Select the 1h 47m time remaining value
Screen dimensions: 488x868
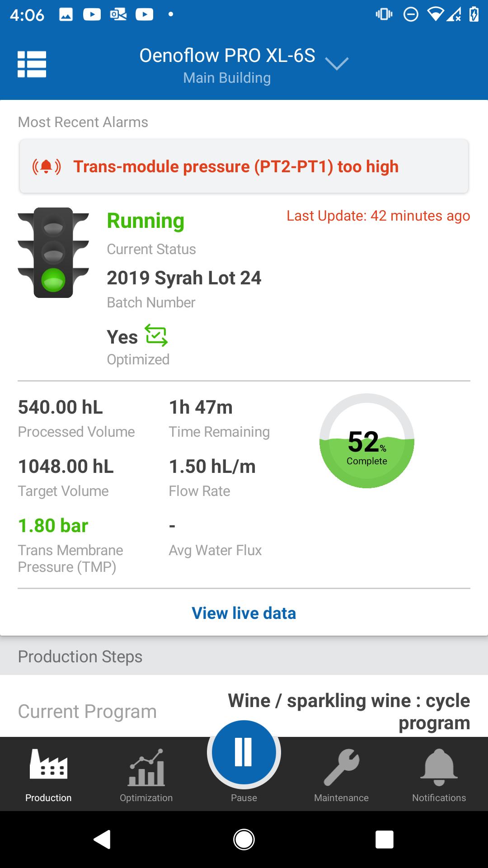(201, 407)
